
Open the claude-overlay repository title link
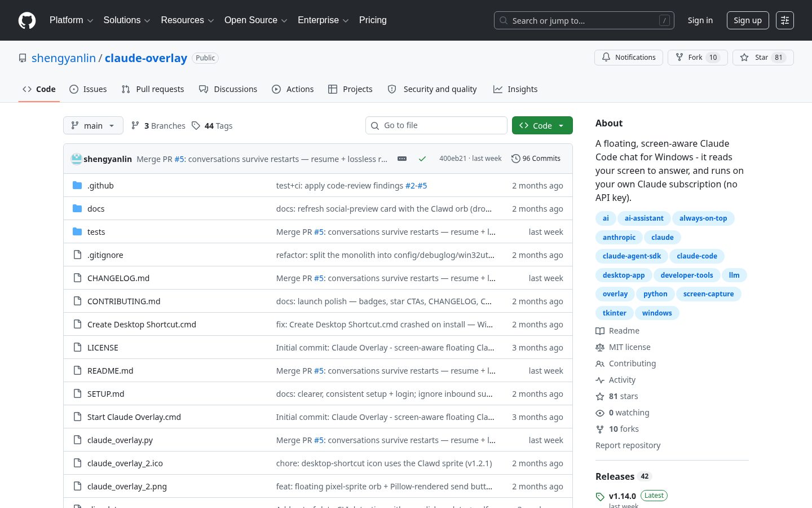[146, 58]
